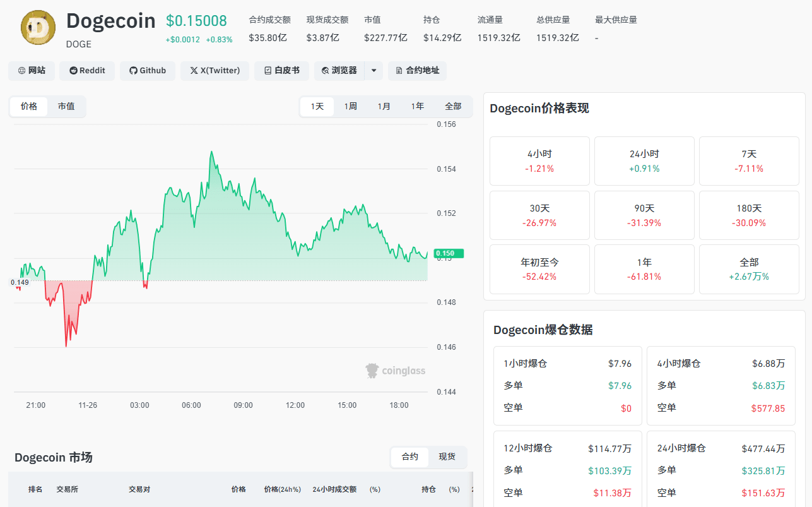
Task: Click the 0.149 baseline price chart label
Action: [x=20, y=282]
